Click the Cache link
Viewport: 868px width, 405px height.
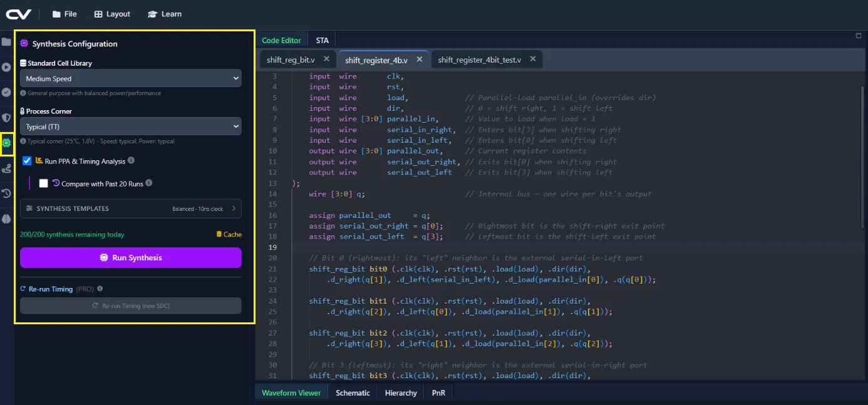point(229,235)
